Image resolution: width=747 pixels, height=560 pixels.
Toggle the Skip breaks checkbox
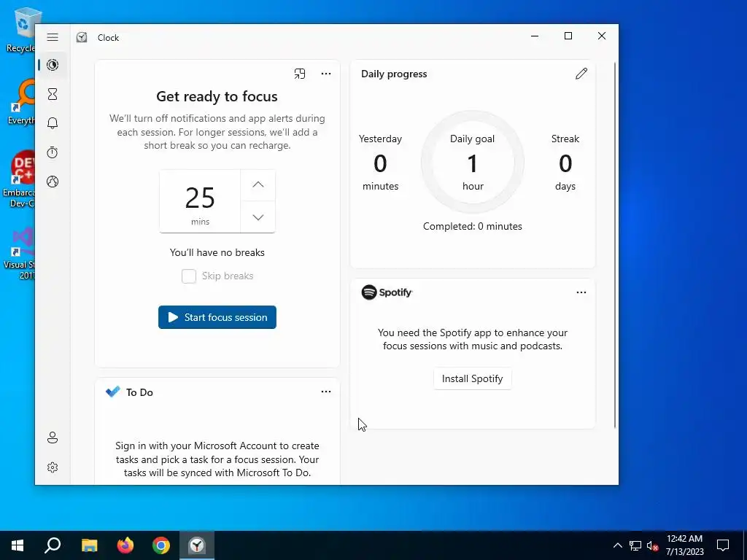tap(189, 276)
